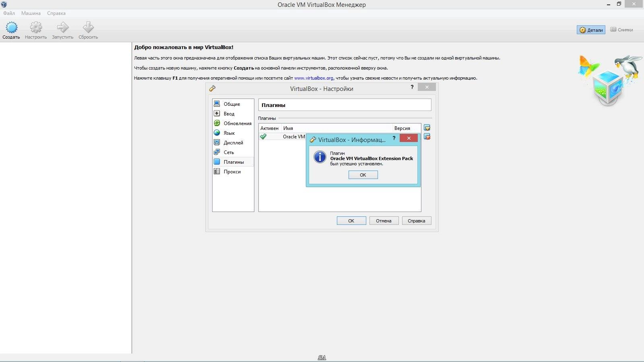Select Плагины settings category
Screen dimensions: 644x362
[233, 162]
